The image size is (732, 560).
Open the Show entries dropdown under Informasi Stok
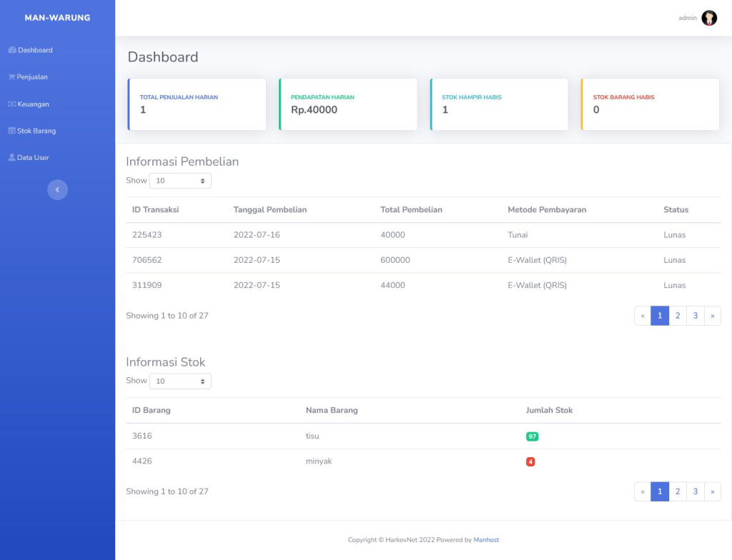(x=179, y=381)
